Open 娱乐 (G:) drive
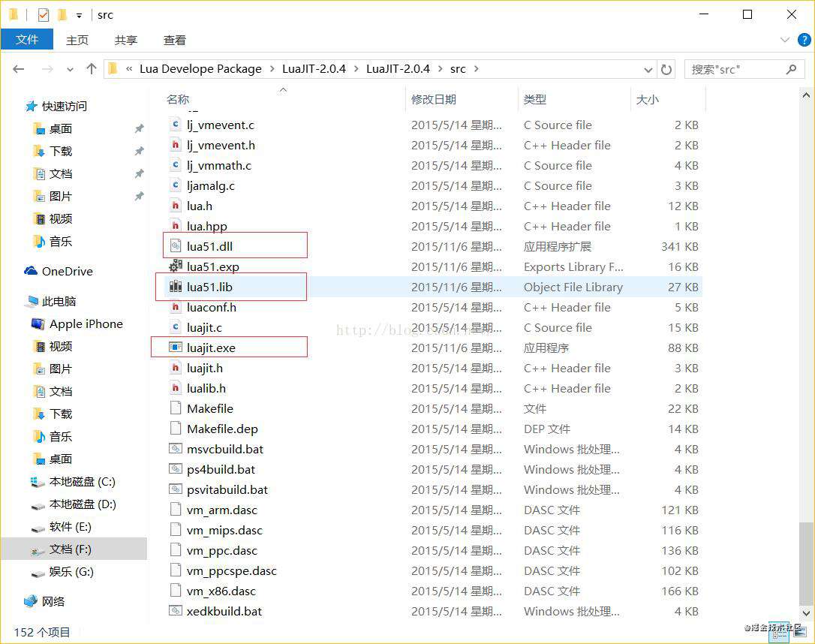Screen dimensions: 815x644 [x=71, y=572]
